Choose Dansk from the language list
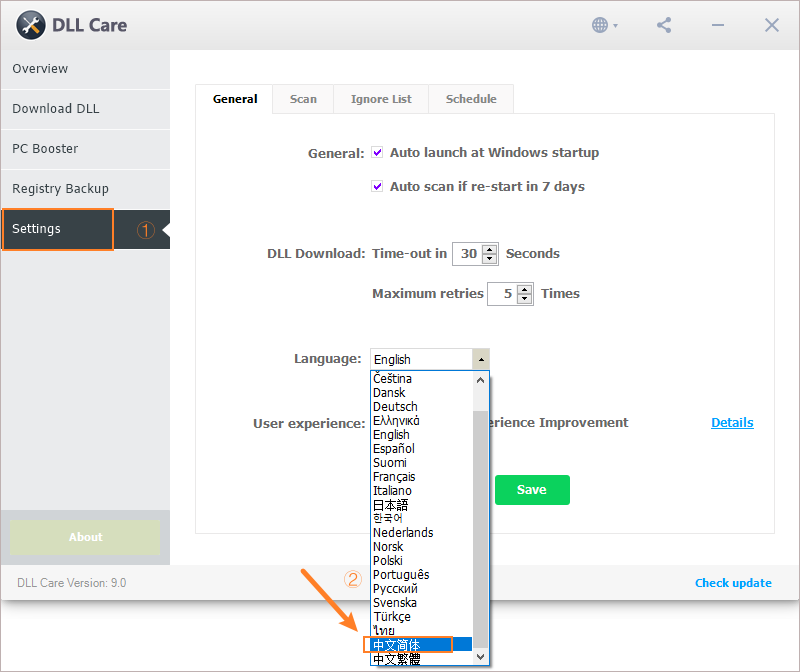Viewport: 800px width, 672px height. (x=421, y=393)
